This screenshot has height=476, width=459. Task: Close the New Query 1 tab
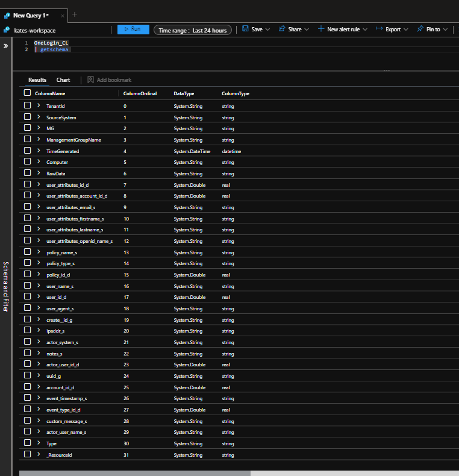[63, 16]
